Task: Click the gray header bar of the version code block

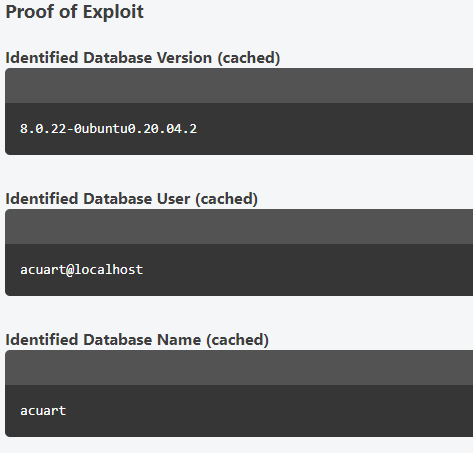Action: coord(239,86)
